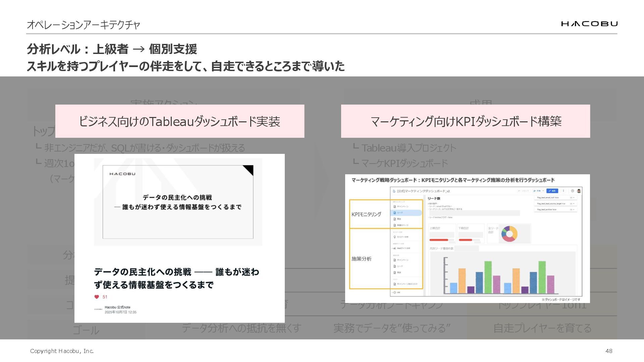Image resolution: width=644 pixels, height=362 pixels.
Task: Click the user avatar in dashboard header
Action: point(579,191)
